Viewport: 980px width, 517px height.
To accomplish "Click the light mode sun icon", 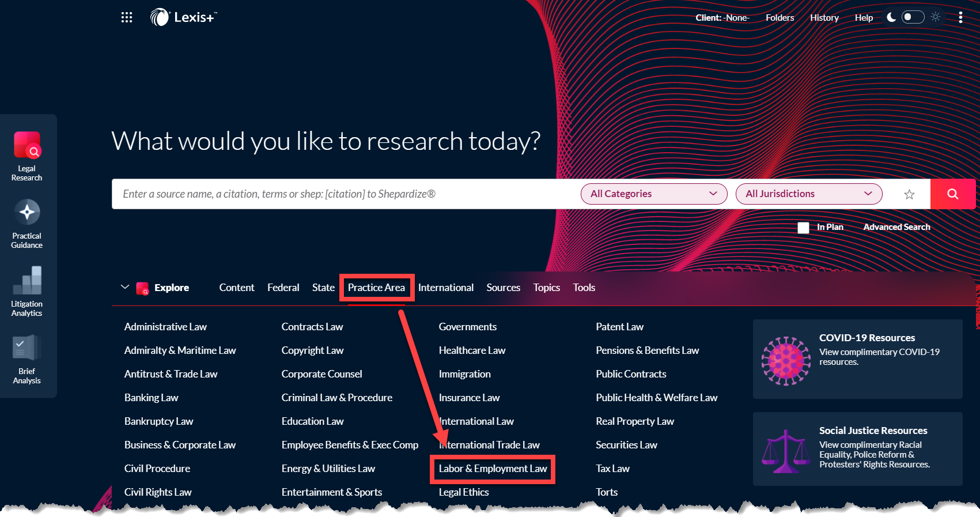I will tap(936, 17).
